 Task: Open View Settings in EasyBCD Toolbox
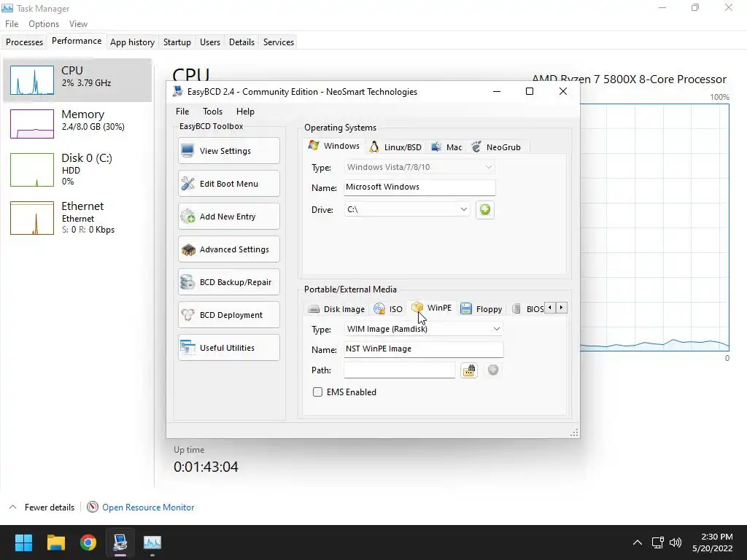click(x=228, y=151)
